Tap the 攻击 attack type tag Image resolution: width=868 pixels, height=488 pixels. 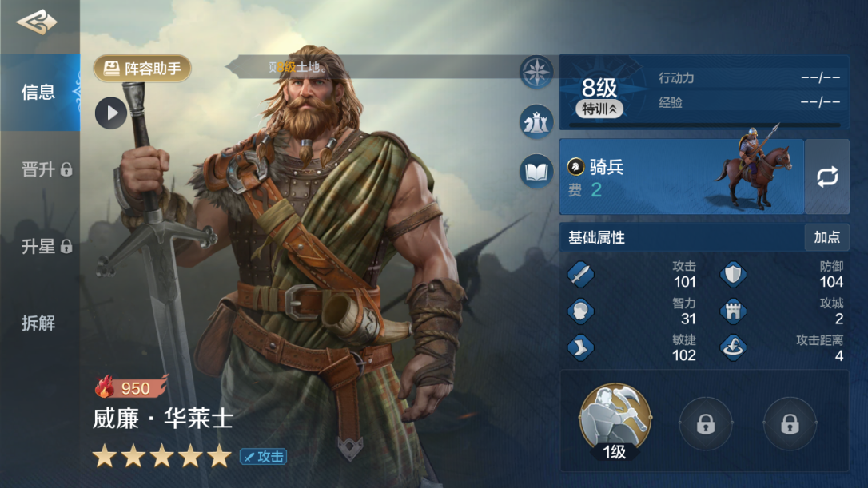coord(264,457)
